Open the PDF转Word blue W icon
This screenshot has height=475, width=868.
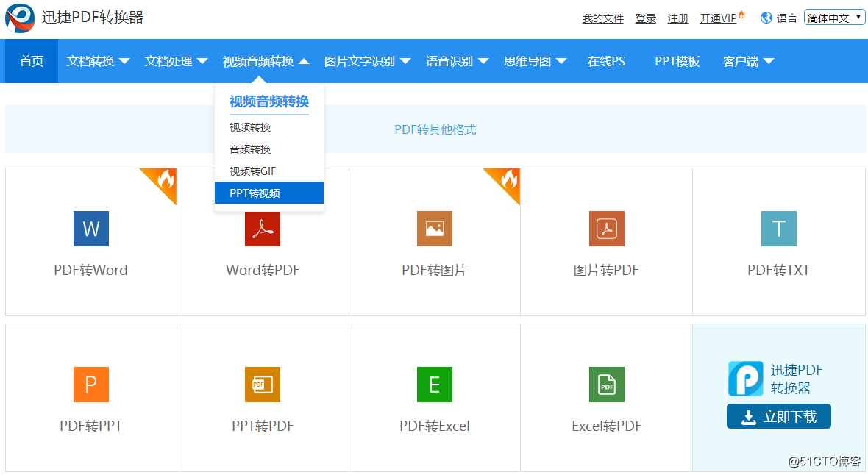(x=90, y=229)
